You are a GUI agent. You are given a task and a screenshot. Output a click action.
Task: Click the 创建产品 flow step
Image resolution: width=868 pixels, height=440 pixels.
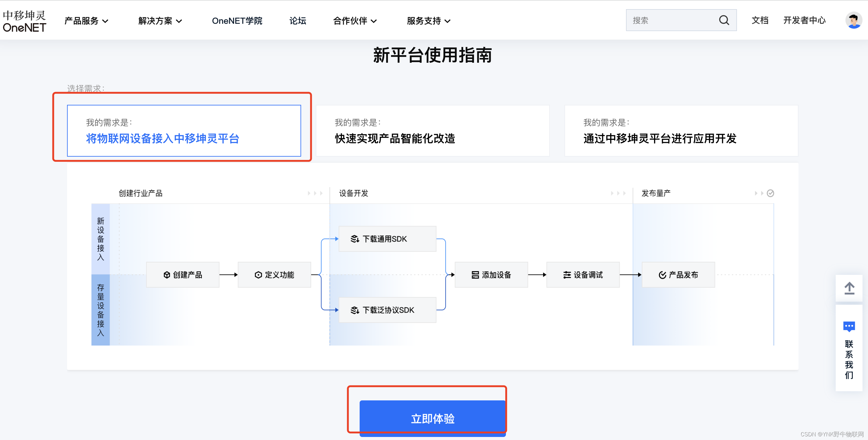click(183, 275)
